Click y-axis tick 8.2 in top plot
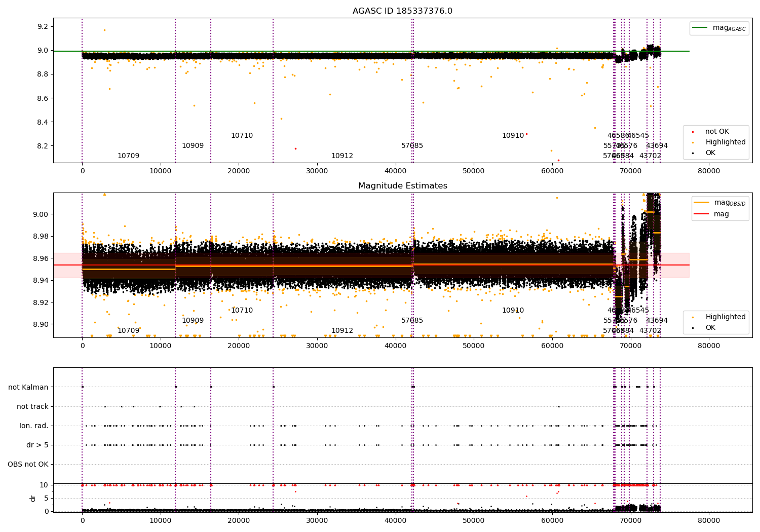 coord(43,146)
